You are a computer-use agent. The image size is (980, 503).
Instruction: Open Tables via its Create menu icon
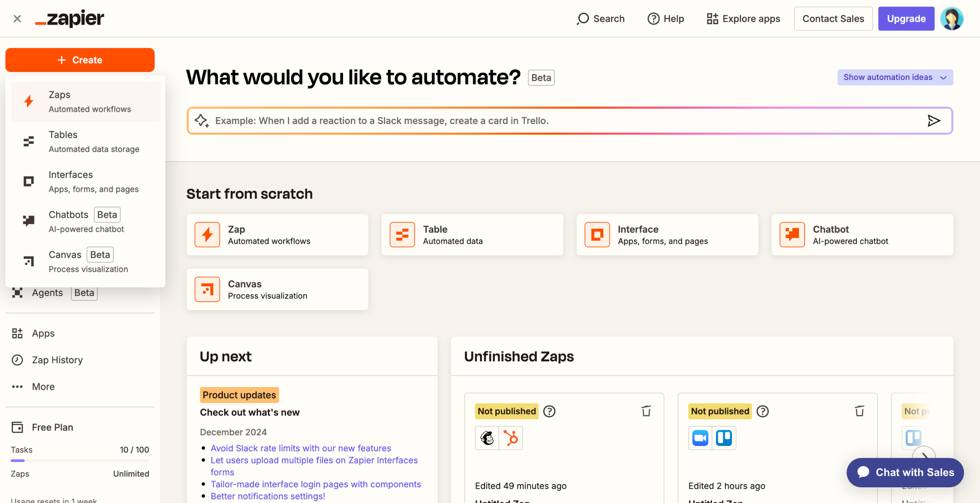coord(28,141)
